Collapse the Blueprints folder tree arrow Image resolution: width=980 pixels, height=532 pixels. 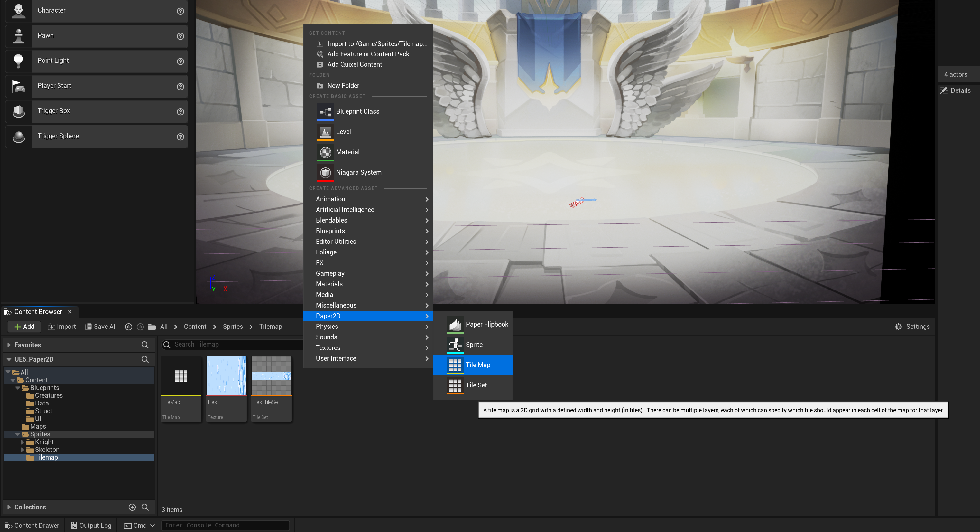click(17, 388)
